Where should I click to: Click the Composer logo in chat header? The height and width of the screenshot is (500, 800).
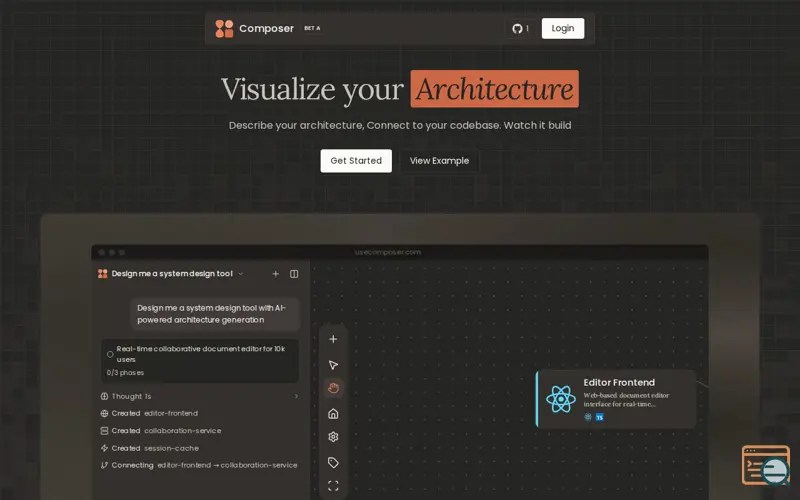click(103, 274)
